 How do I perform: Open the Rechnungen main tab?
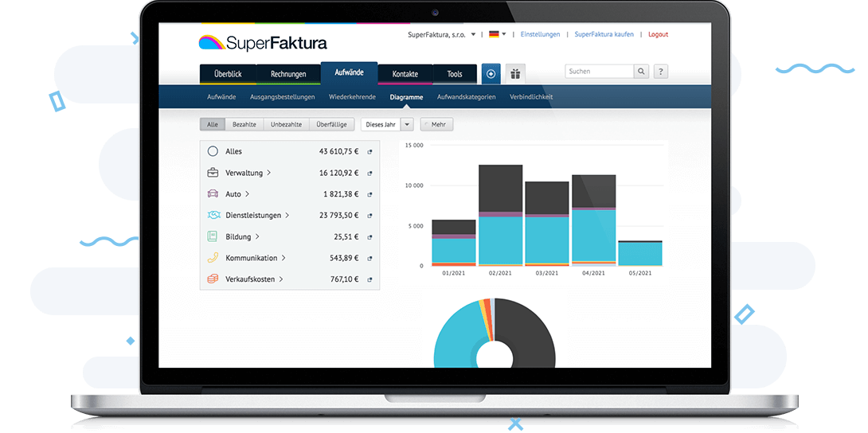point(288,74)
